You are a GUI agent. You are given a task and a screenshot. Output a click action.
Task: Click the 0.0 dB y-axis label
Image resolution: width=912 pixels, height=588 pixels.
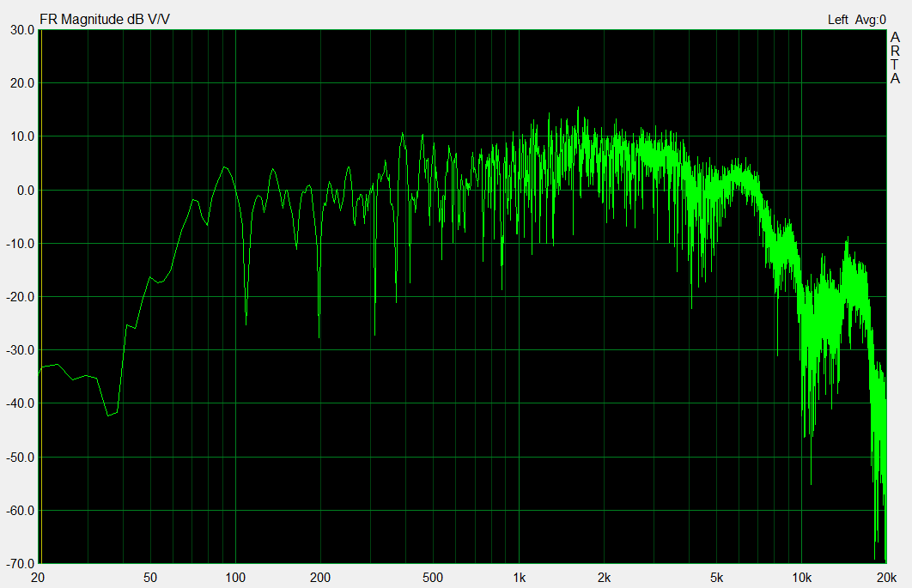[x=26, y=191]
